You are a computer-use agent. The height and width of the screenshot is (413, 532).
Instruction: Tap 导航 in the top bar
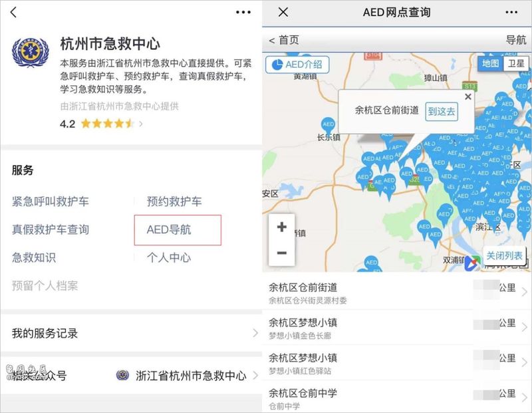516,40
